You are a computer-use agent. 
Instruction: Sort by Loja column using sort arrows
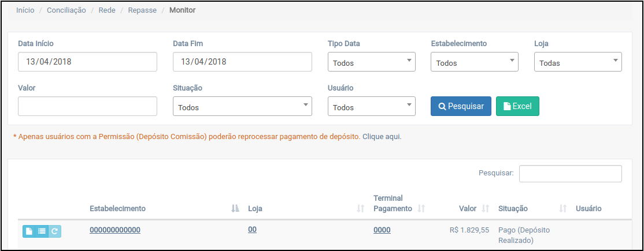(x=361, y=208)
